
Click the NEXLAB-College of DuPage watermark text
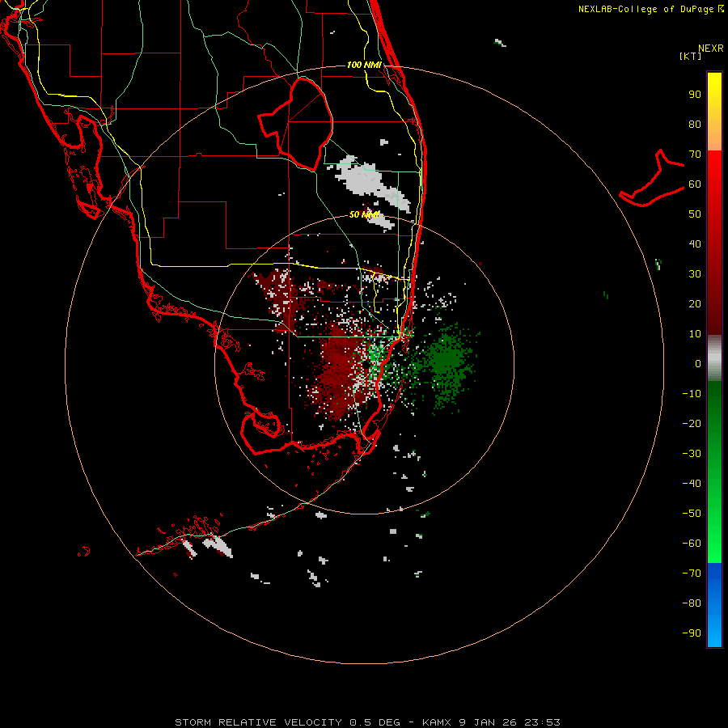(x=650, y=9)
